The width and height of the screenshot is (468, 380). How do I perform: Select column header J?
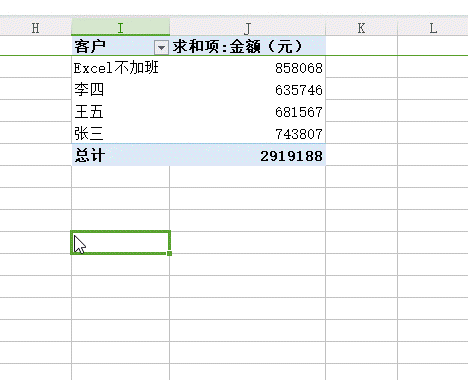coord(247,27)
